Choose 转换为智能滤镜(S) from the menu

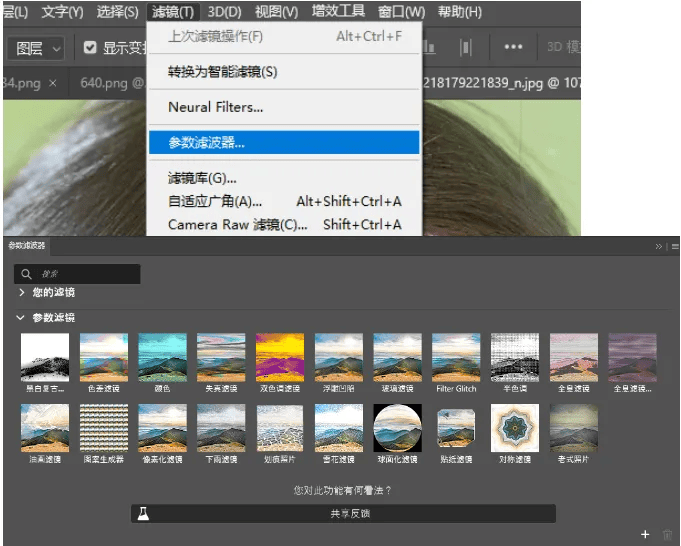[284, 72]
